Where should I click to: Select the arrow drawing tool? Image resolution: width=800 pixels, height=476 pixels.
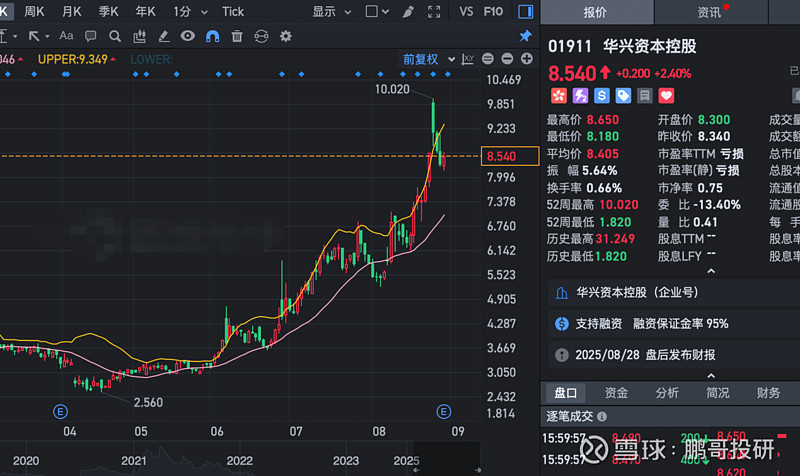click(x=34, y=36)
